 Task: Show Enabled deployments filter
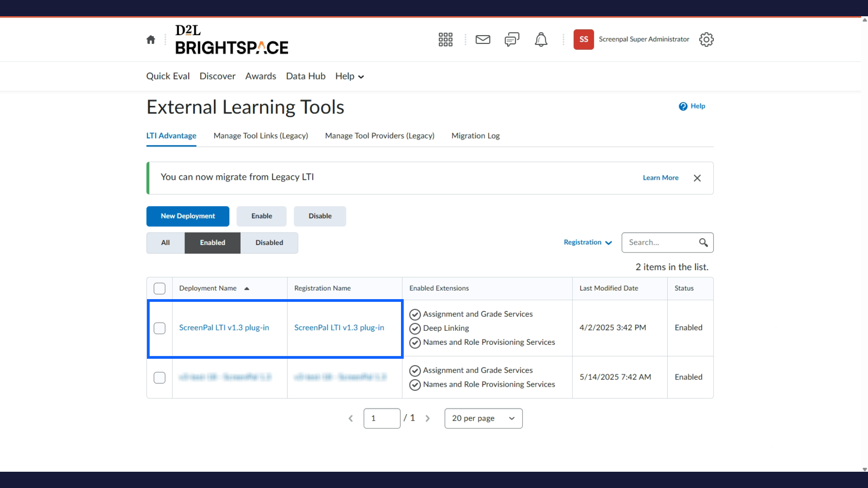coord(212,243)
